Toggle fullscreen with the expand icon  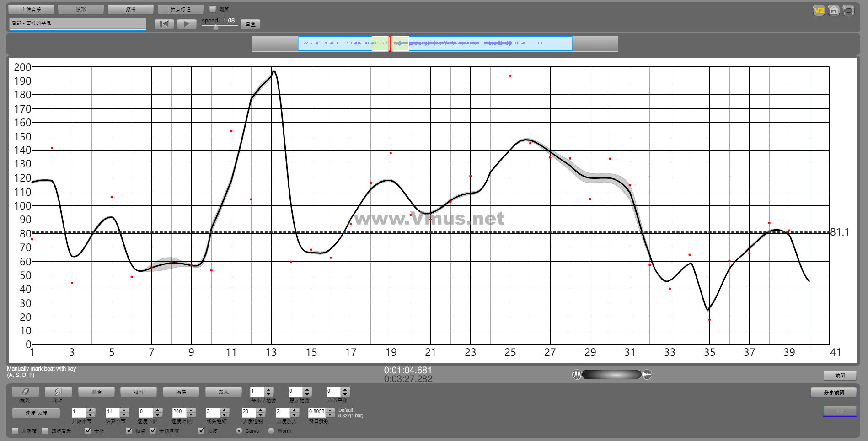[x=848, y=10]
